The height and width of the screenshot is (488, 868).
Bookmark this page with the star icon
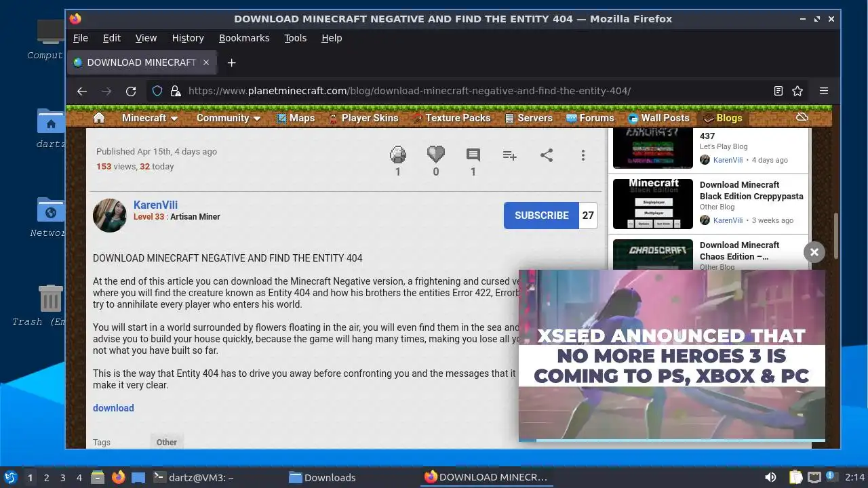point(797,91)
